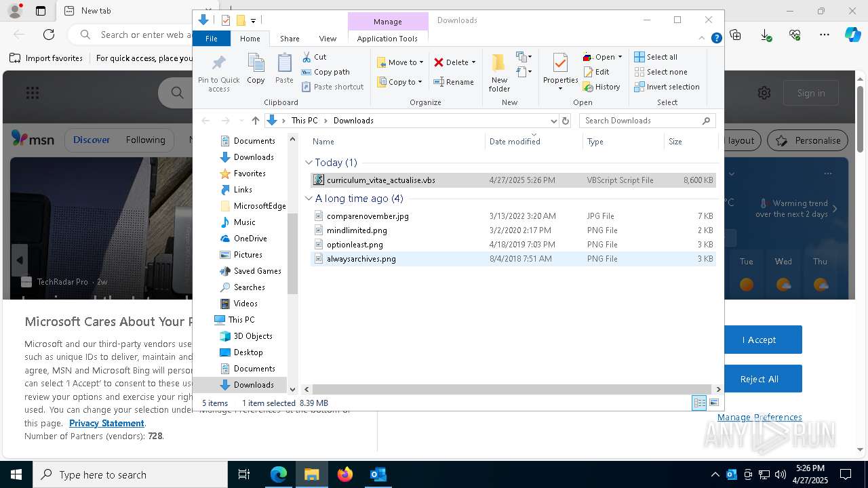868x488 pixels.
Task: Select Discover tab on MSN
Action: (x=92, y=140)
